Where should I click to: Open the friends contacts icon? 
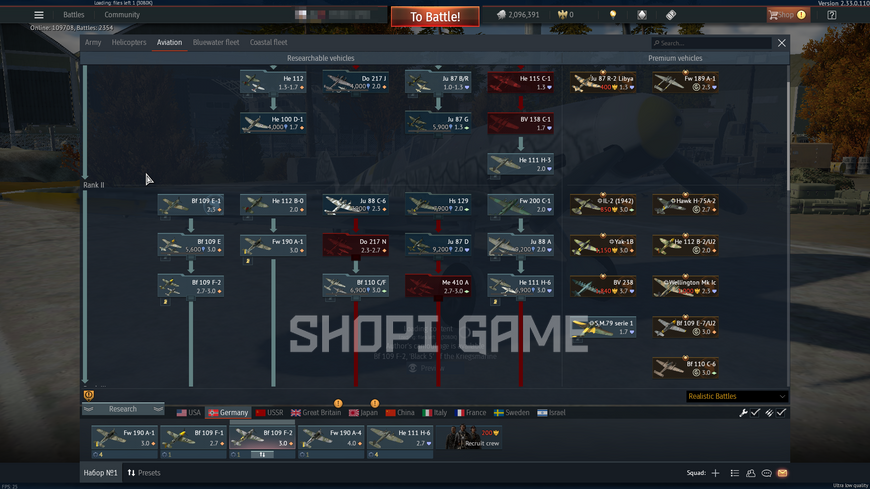[x=751, y=473]
